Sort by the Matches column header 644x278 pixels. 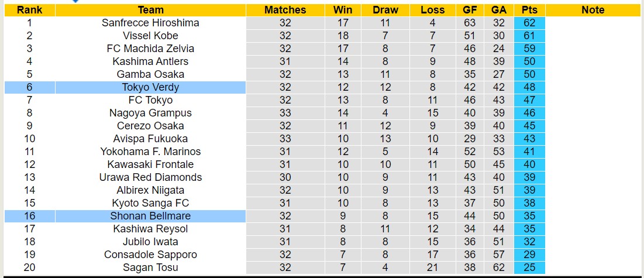(x=285, y=10)
